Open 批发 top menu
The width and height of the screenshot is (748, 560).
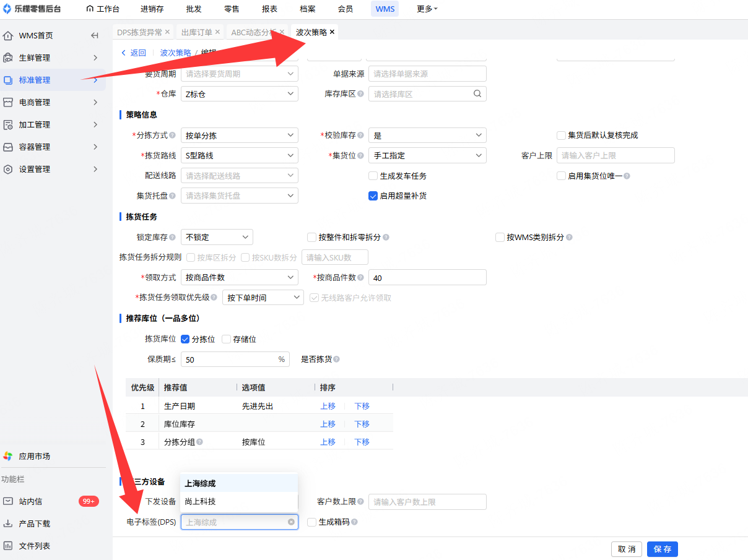(x=194, y=9)
